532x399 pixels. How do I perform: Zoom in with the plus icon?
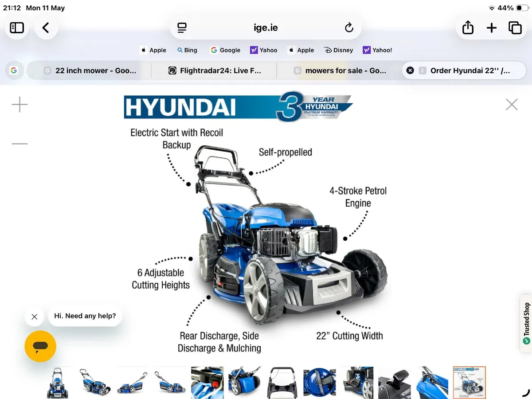20,105
